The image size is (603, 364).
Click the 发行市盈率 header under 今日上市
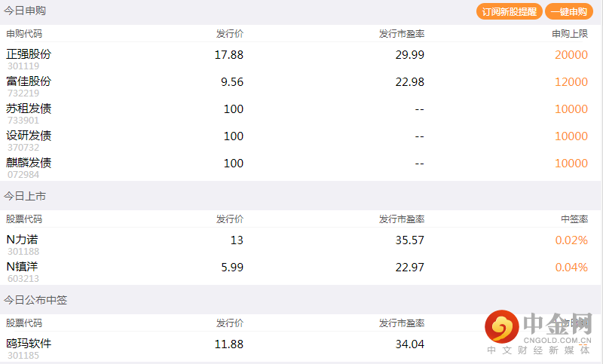pyautogui.click(x=402, y=219)
